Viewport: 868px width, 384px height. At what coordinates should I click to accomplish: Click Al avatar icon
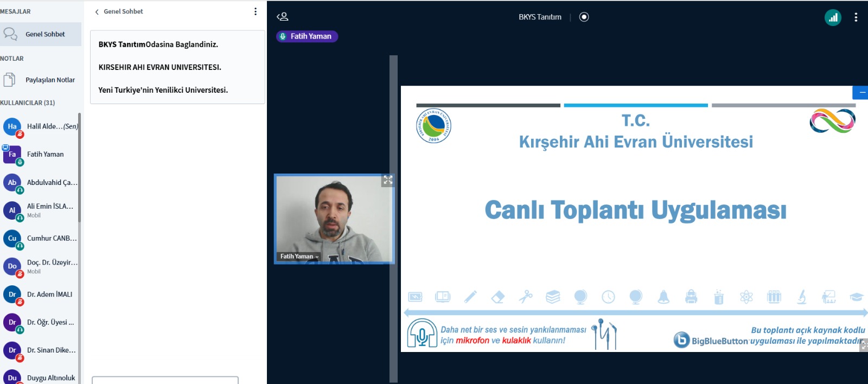[x=12, y=210]
